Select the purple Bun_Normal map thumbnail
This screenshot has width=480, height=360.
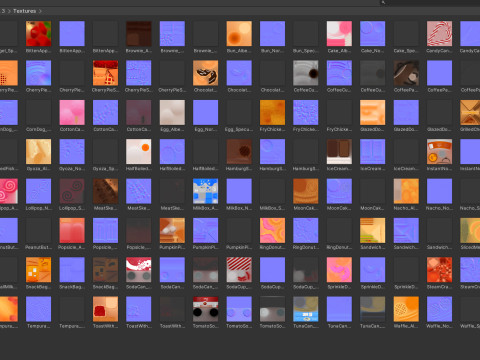point(272,34)
